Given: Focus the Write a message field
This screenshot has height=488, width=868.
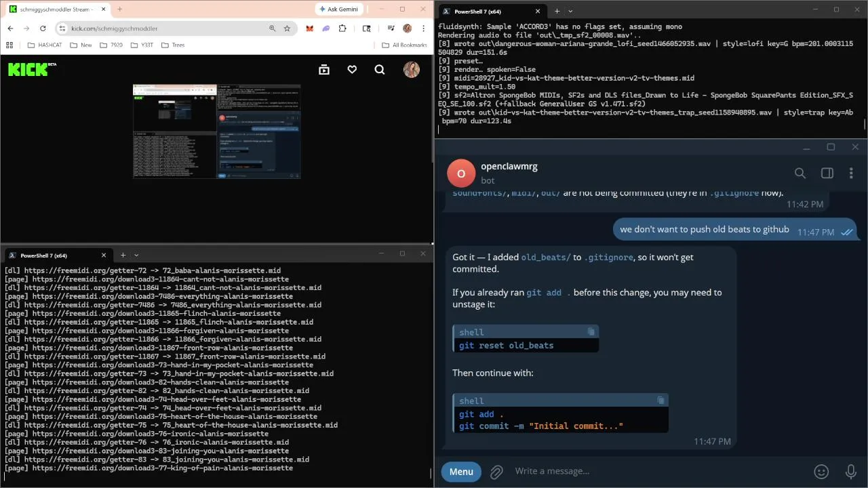Looking at the screenshot, I should [658, 471].
